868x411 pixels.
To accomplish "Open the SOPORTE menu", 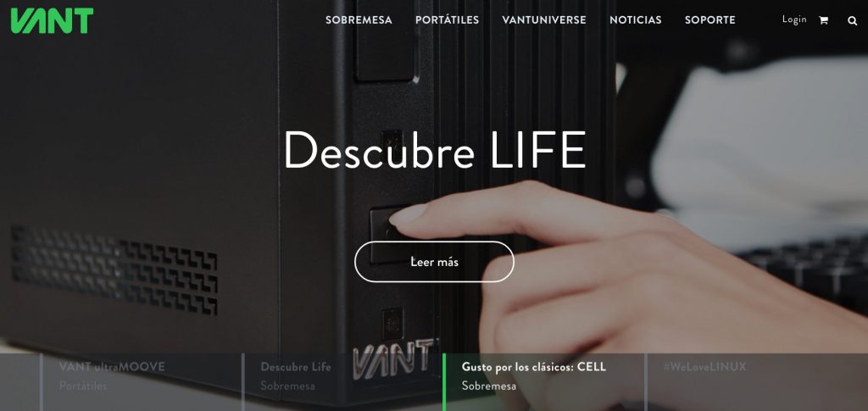I will (x=710, y=19).
